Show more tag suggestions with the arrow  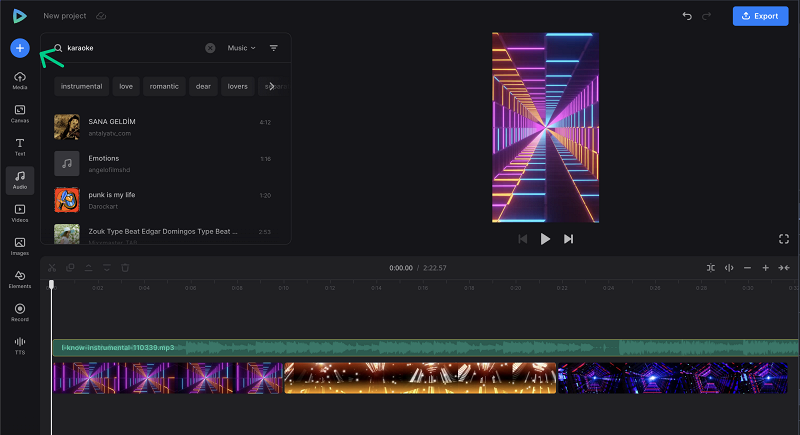[271, 86]
